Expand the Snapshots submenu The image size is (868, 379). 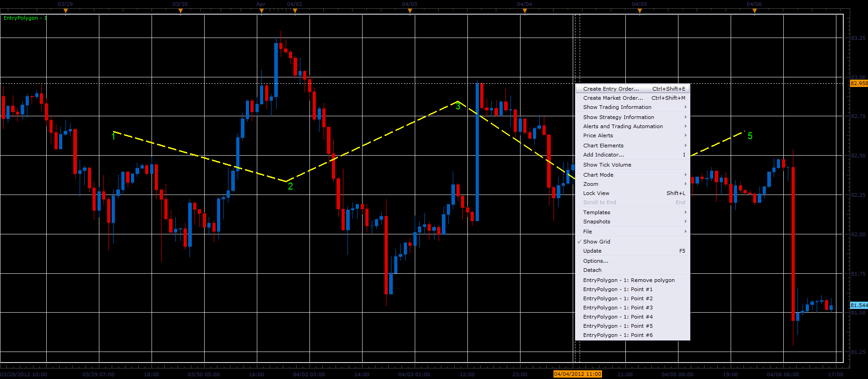click(632, 222)
